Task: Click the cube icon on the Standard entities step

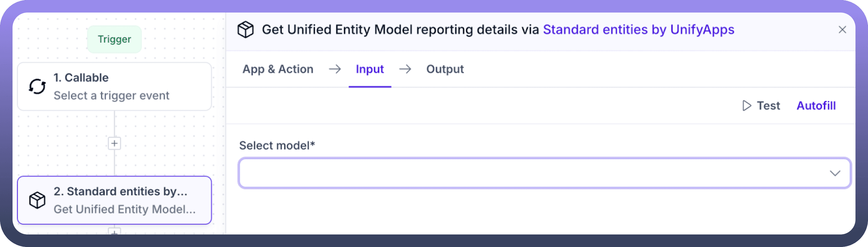Action: click(x=37, y=200)
